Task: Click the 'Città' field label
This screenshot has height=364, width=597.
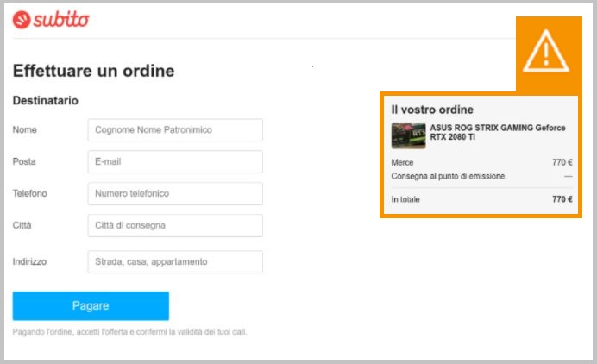Action: coord(22,225)
